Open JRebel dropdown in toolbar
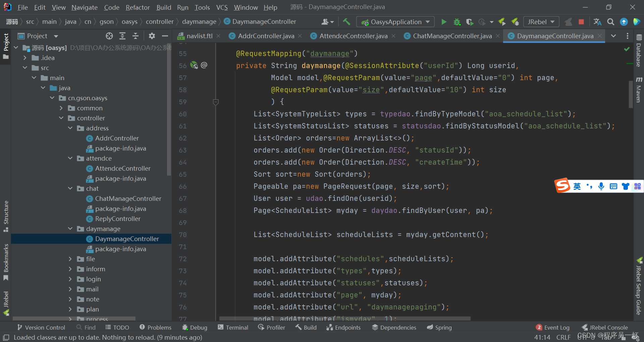Image resolution: width=644 pixels, height=342 pixels. (541, 22)
